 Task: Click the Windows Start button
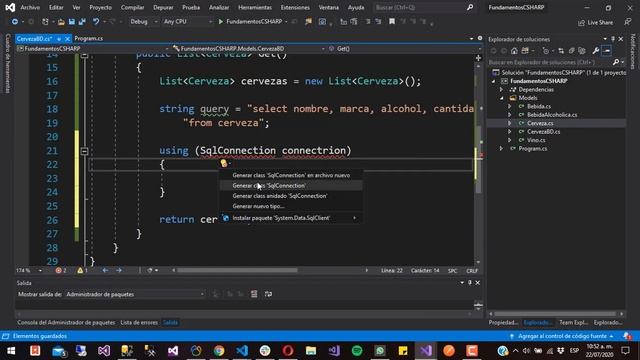click(11, 351)
